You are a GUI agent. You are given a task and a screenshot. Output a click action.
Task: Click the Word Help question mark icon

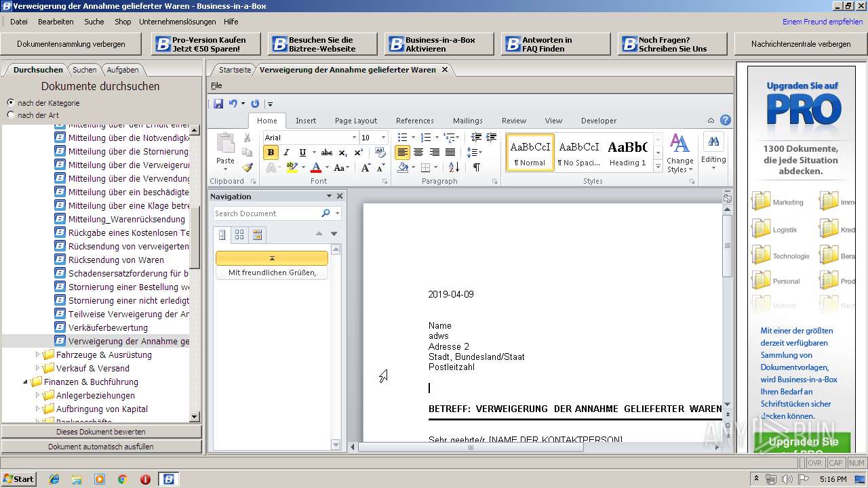click(x=726, y=121)
